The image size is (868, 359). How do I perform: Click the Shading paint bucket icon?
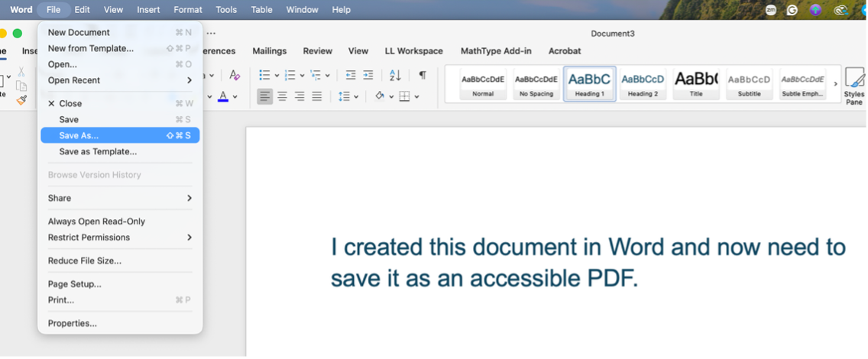click(380, 96)
